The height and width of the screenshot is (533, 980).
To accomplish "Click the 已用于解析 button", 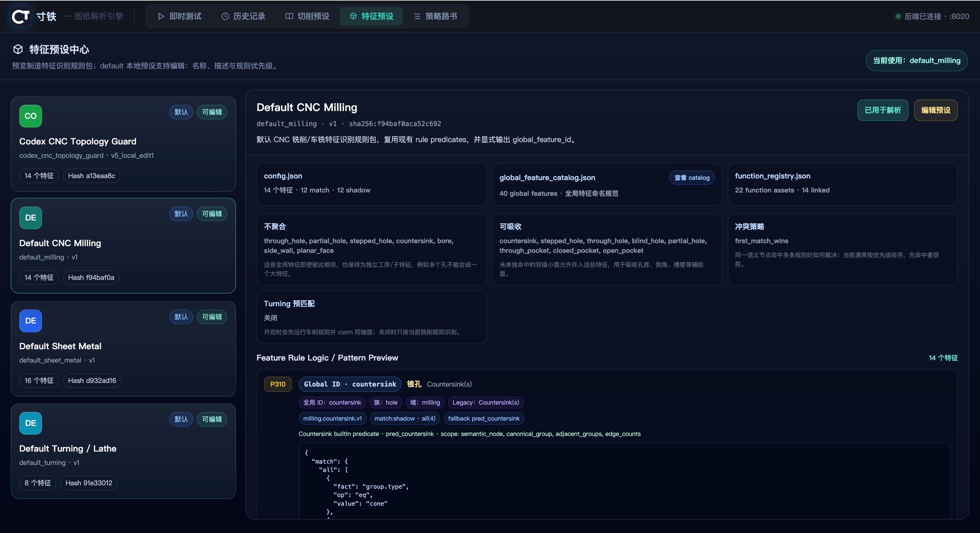I will [x=883, y=110].
